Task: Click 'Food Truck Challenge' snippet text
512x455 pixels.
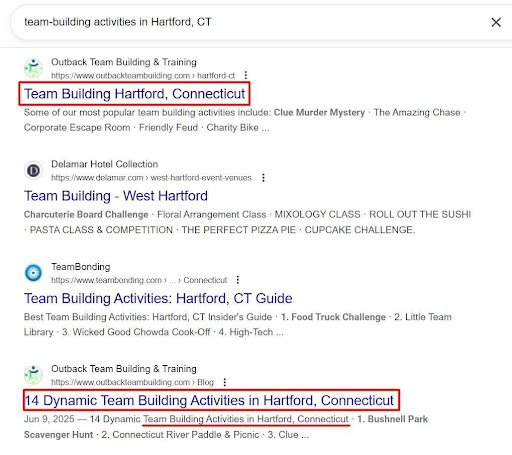Action: (338, 317)
